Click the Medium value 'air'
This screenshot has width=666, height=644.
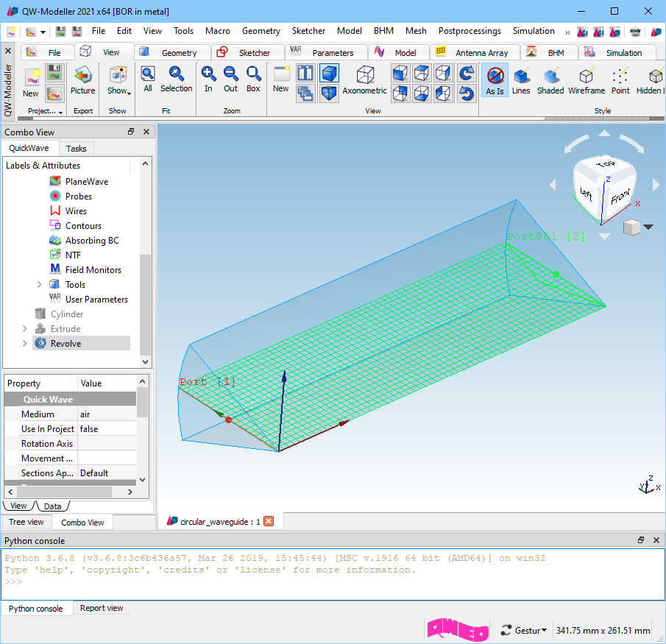(107, 414)
